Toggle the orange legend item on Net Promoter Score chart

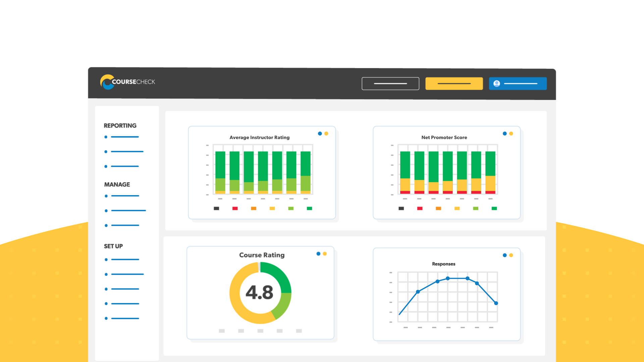point(438,208)
